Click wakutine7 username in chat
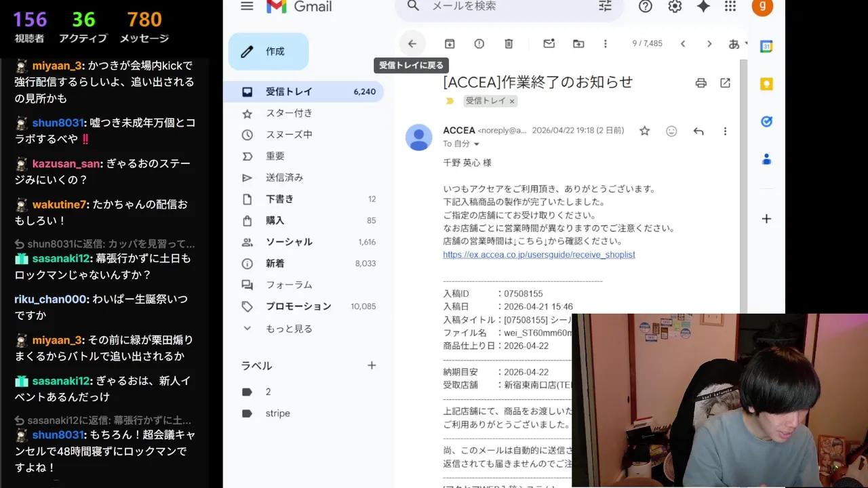868x488 pixels. (59, 204)
